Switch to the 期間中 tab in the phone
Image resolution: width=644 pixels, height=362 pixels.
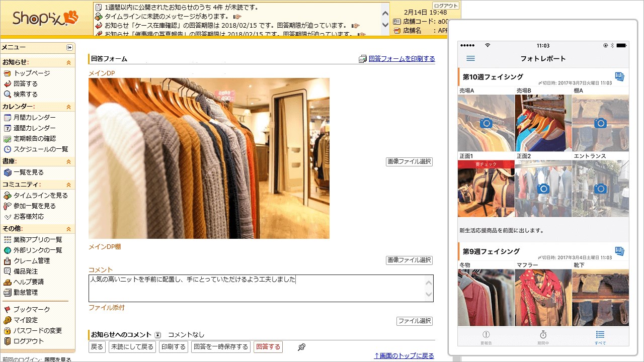pyautogui.click(x=543, y=337)
